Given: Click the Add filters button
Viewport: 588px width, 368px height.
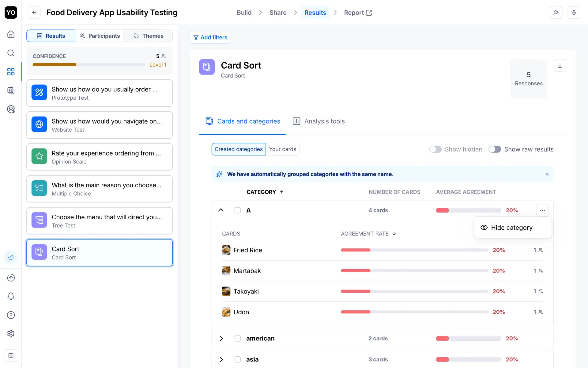Looking at the screenshot, I should (x=210, y=37).
